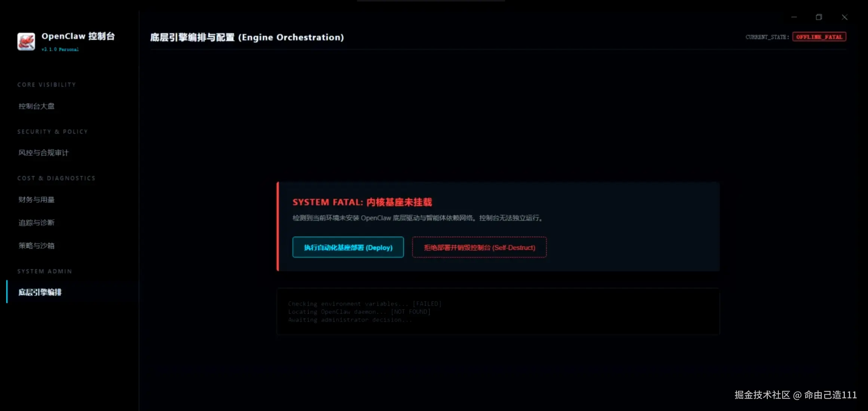Collapse the SYSTEM ADMIN section
The width and height of the screenshot is (868, 411).
[44, 271]
